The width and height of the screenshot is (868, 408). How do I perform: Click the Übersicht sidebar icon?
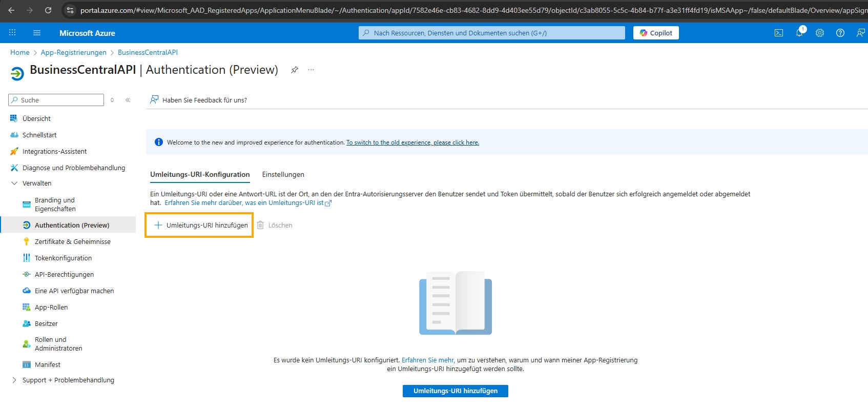tap(14, 118)
